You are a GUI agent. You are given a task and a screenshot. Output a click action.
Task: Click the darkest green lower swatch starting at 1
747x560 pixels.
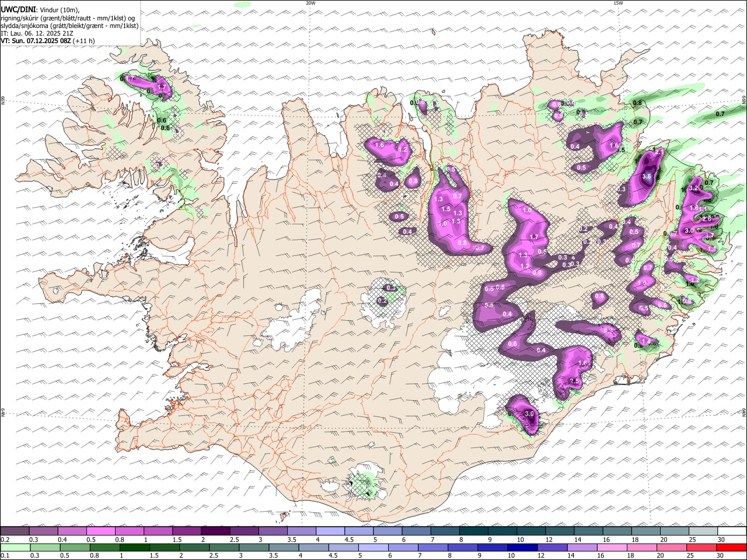pos(134,547)
